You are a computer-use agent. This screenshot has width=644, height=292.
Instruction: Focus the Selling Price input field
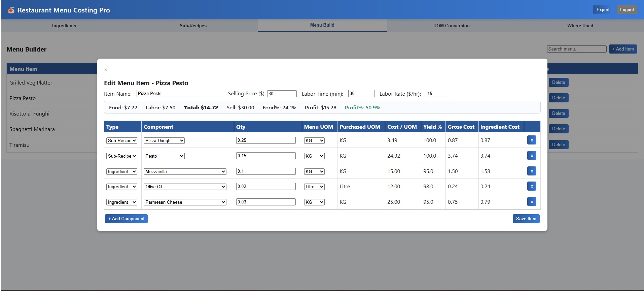[282, 94]
